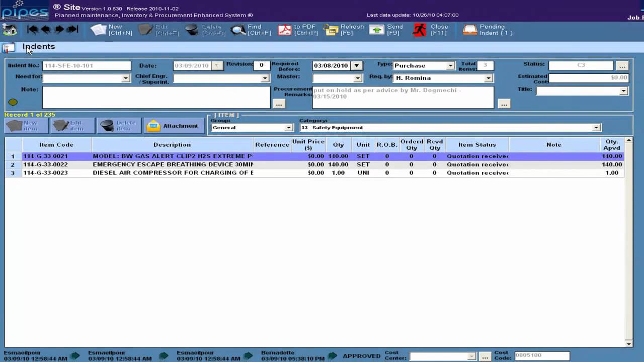The image size is (644, 362).
Task: Select row 114-G-33-0021
Action: tap(314, 156)
